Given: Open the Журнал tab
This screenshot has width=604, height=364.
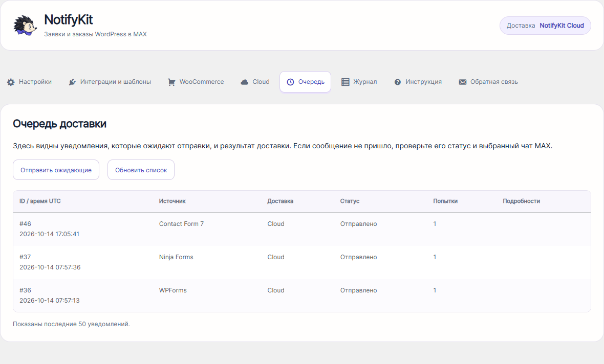Looking at the screenshot, I should pyautogui.click(x=359, y=82).
